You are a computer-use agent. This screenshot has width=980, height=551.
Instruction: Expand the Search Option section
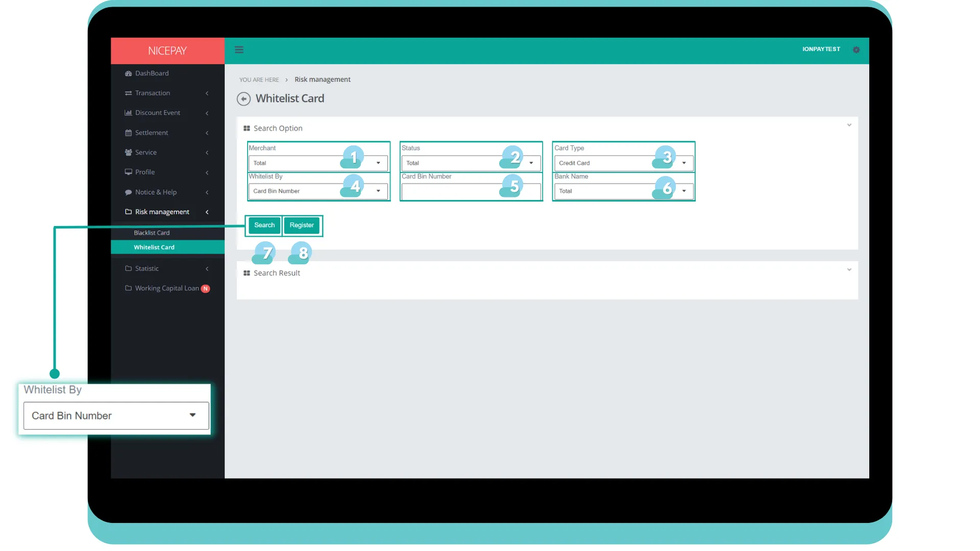pyautogui.click(x=849, y=125)
